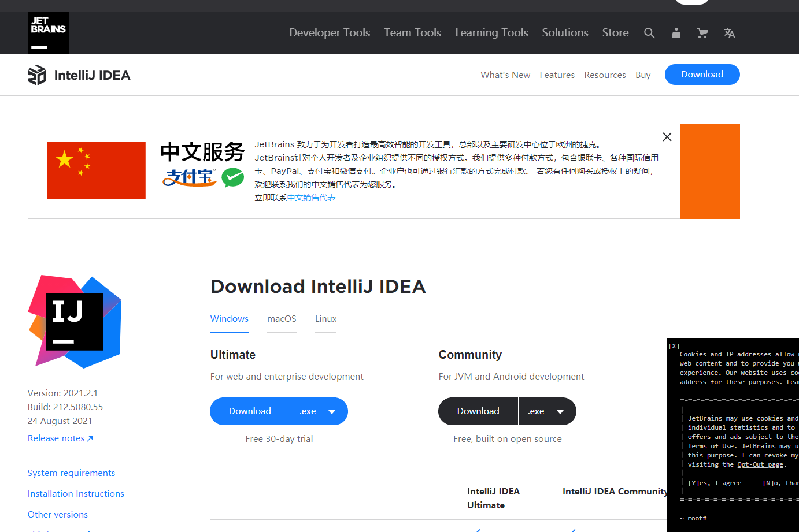Switch to the macOS tab

click(282, 318)
